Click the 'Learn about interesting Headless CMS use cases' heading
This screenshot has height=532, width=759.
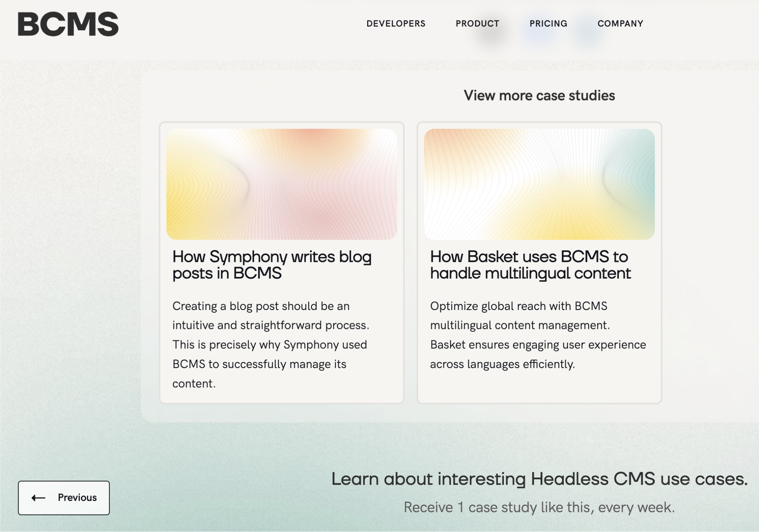tap(539, 479)
